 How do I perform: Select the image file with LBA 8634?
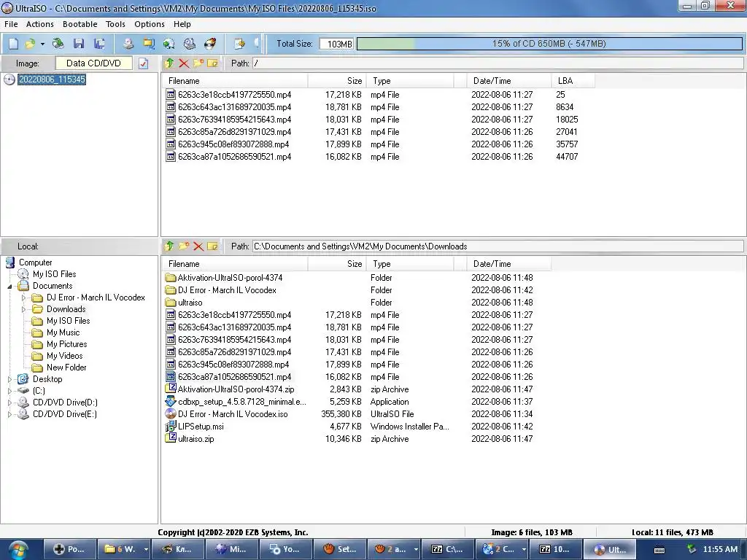point(234,107)
